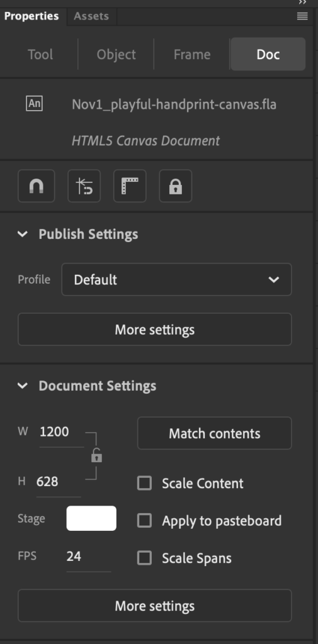
Task: Check the Apply to pasteboard option
Action: [x=144, y=520]
